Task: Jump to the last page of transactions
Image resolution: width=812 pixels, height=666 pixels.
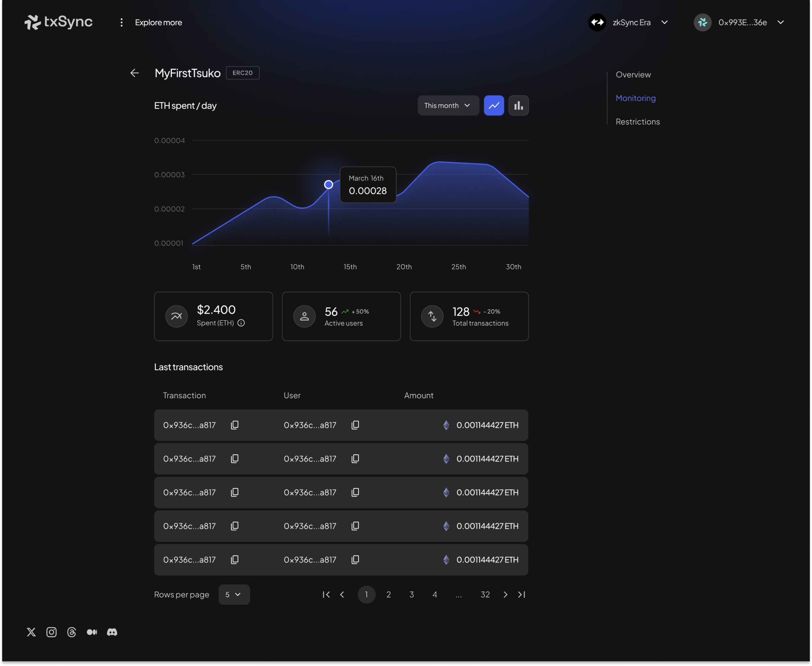Action: tap(522, 595)
